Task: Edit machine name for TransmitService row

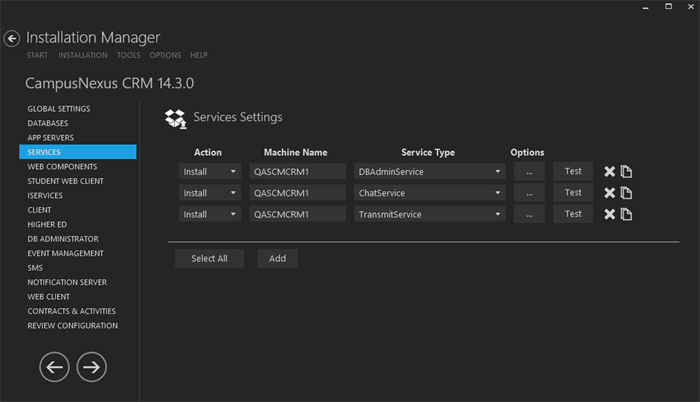Action: point(297,214)
